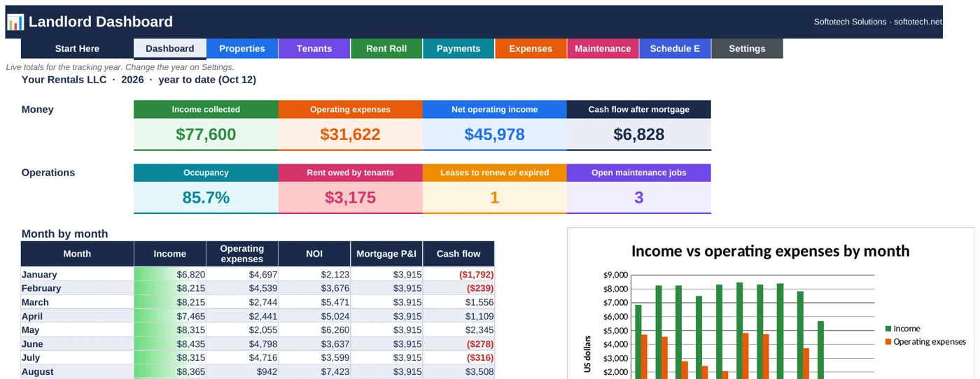This screenshot has height=379, width=980.
Task: Click the $77,600 income collected value
Action: 206,134
